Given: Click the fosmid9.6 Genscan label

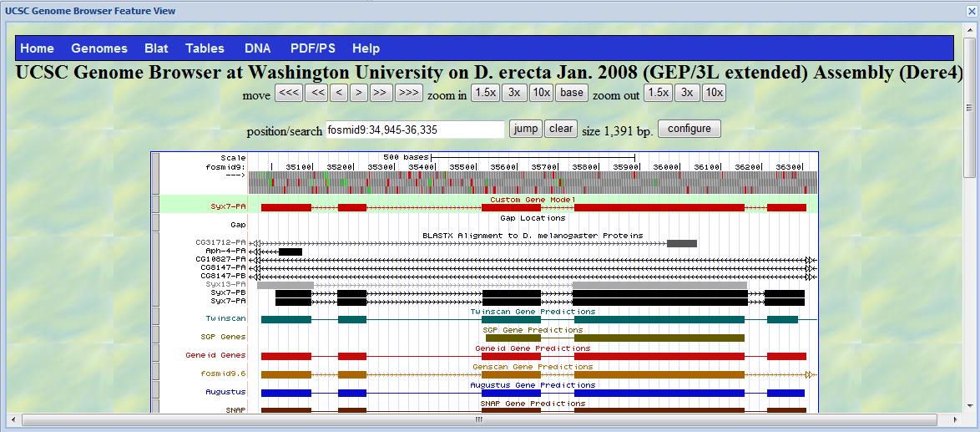Looking at the screenshot, I should pyautogui.click(x=224, y=374).
